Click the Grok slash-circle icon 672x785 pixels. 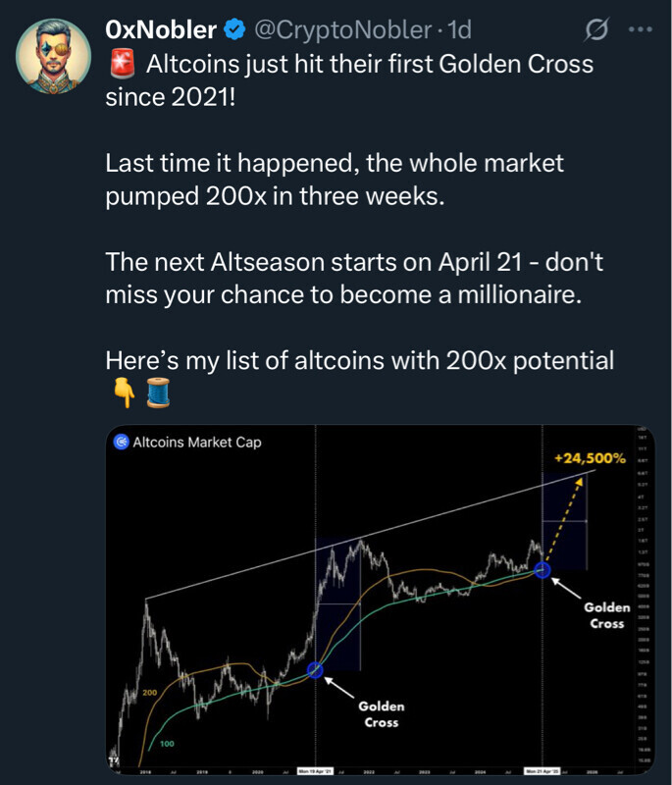pyautogui.click(x=594, y=30)
